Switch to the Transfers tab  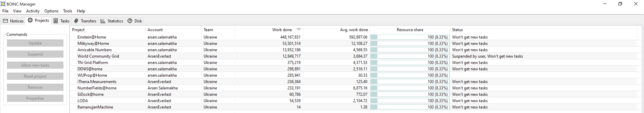(85, 21)
